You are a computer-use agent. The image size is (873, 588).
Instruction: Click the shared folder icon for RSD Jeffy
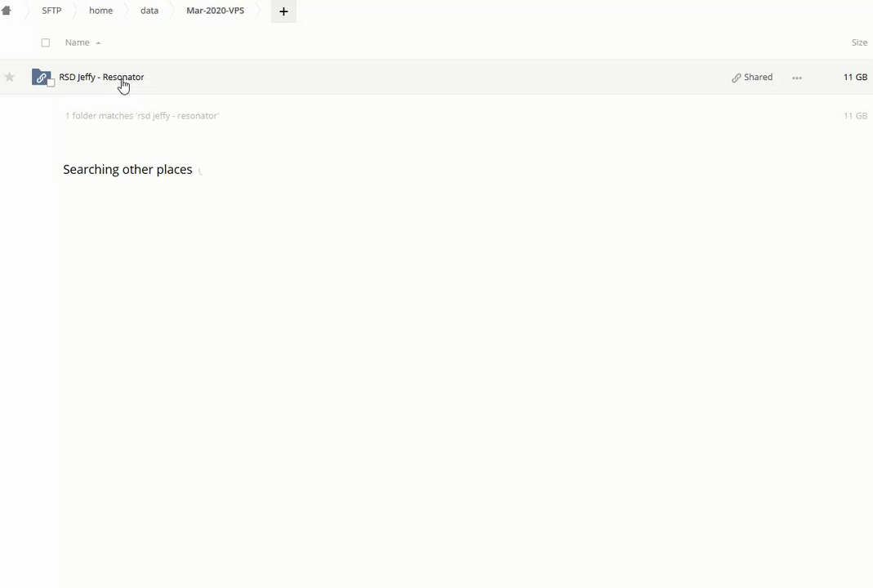click(x=41, y=77)
